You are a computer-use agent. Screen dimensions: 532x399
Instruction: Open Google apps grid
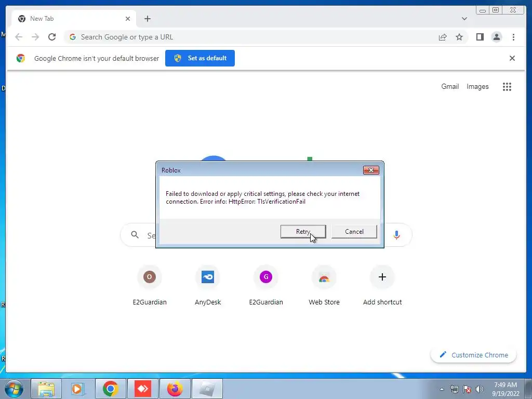[x=507, y=87]
